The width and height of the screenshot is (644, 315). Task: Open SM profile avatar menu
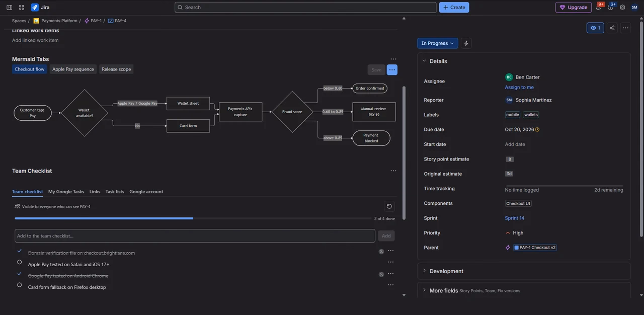tap(634, 7)
